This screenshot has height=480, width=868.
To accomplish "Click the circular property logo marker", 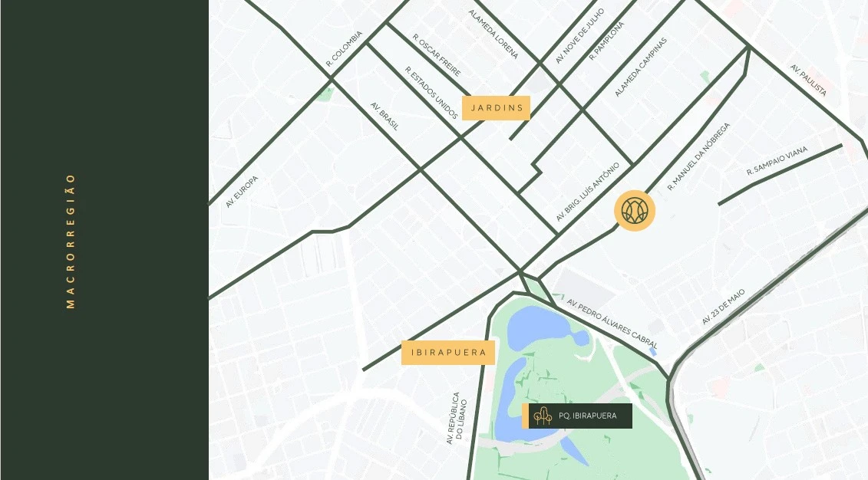I will [635, 210].
